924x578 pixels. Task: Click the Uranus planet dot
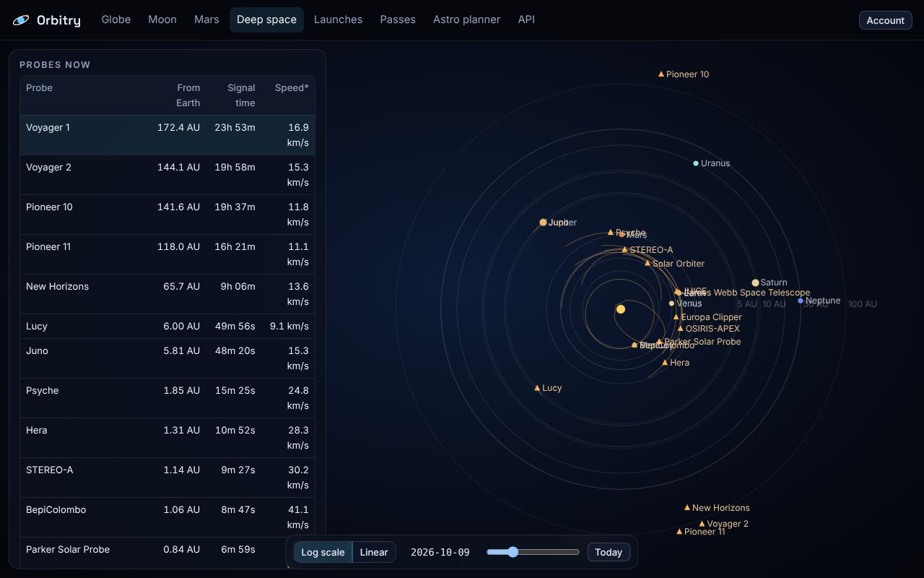click(x=696, y=163)
